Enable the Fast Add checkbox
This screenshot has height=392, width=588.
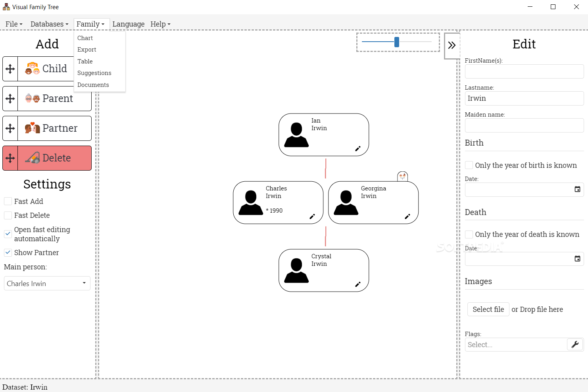click(x=8, y=201)
